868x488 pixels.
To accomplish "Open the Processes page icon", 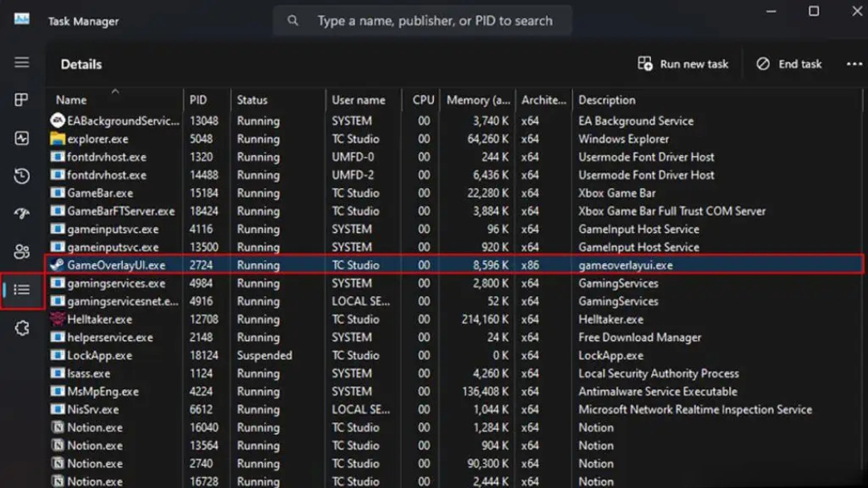I will 22,100.
